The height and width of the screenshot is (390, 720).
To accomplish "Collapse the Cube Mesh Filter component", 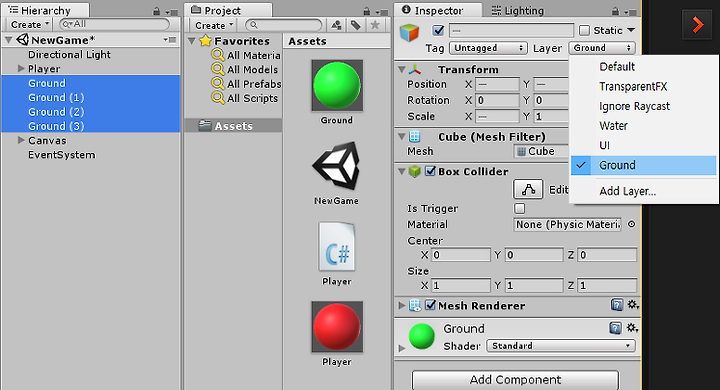I will tap(401, 136).
